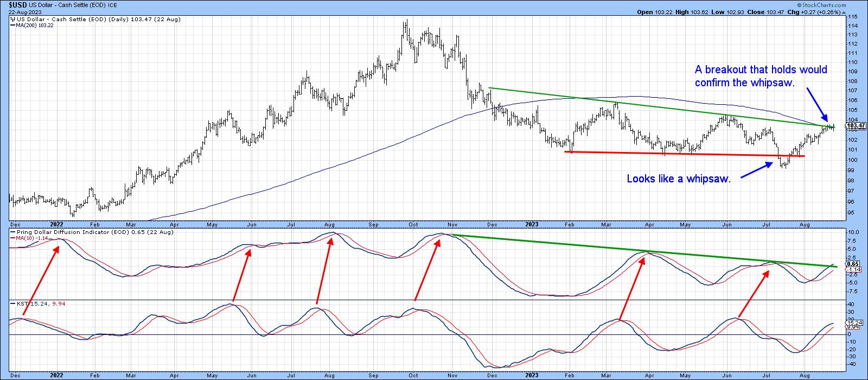Click the 15.24 value tag on KST axis
The height and width of the screenshot is (380, 868).
pos(852,322)
